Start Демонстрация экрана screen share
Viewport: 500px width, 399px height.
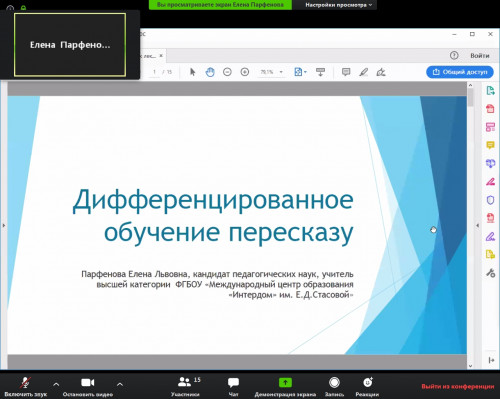pyautogui.click(x=285, y=387)
